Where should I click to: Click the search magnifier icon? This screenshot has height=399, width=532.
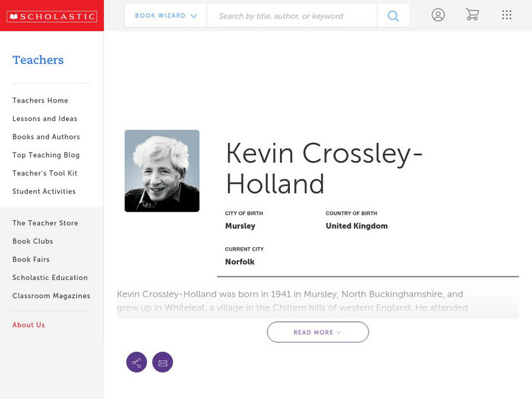pyautogui.click(x=393, y=16)
